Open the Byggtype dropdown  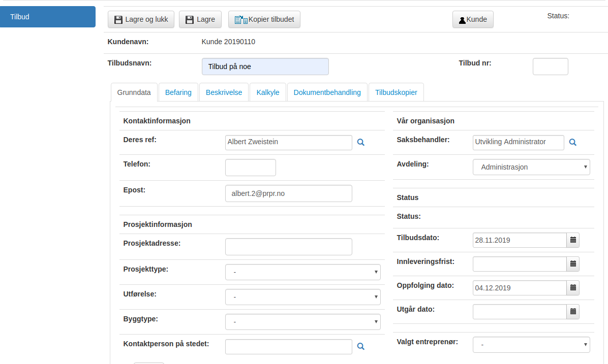click(303, 322)
